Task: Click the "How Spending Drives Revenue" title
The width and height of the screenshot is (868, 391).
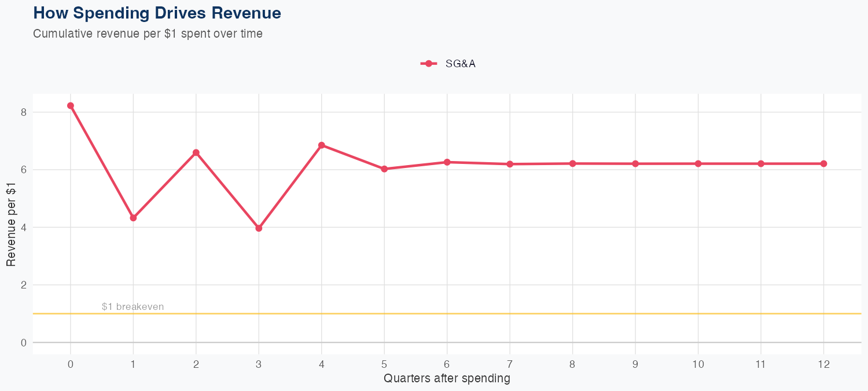Action: [157, 13]
